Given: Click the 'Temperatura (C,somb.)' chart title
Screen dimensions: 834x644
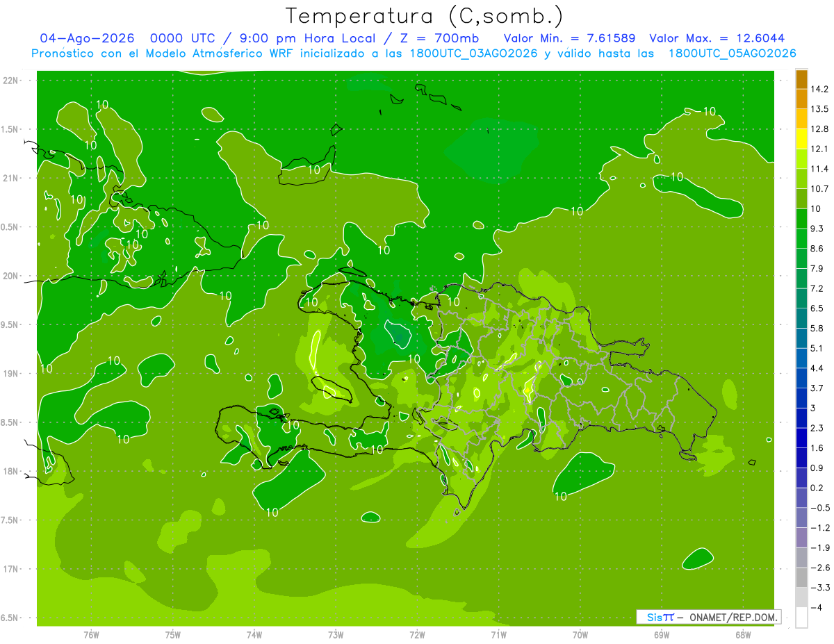Looking at the screenshot, I should tap(425, 17).
